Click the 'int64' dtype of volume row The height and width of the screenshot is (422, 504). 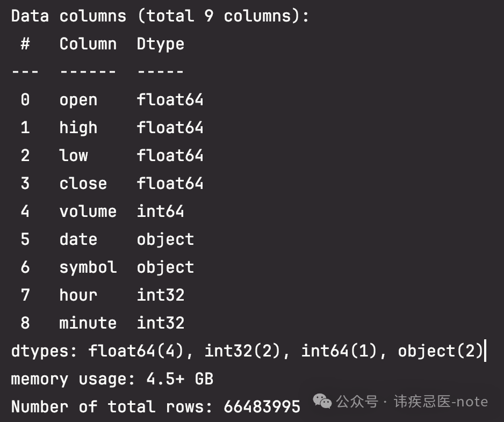click(160, 211)
